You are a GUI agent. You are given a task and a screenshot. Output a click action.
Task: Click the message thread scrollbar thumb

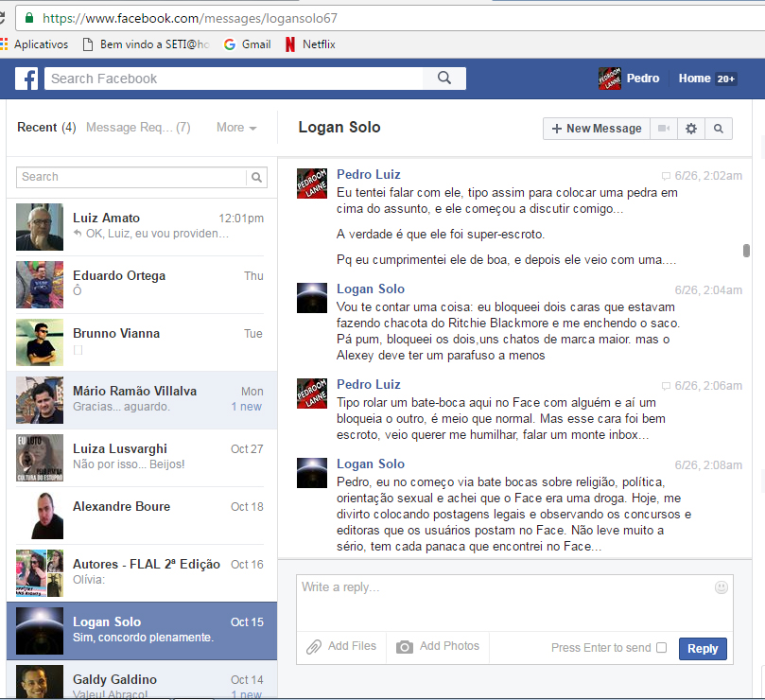pyautogui.click(x=746, y=251)
